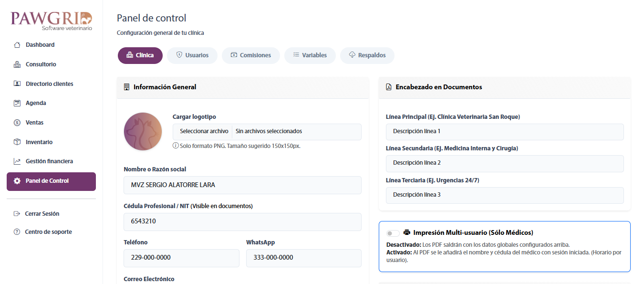This screenshot has width=644, height=284.
Task: Open the Comisiones tab
Action: point(250,55)
